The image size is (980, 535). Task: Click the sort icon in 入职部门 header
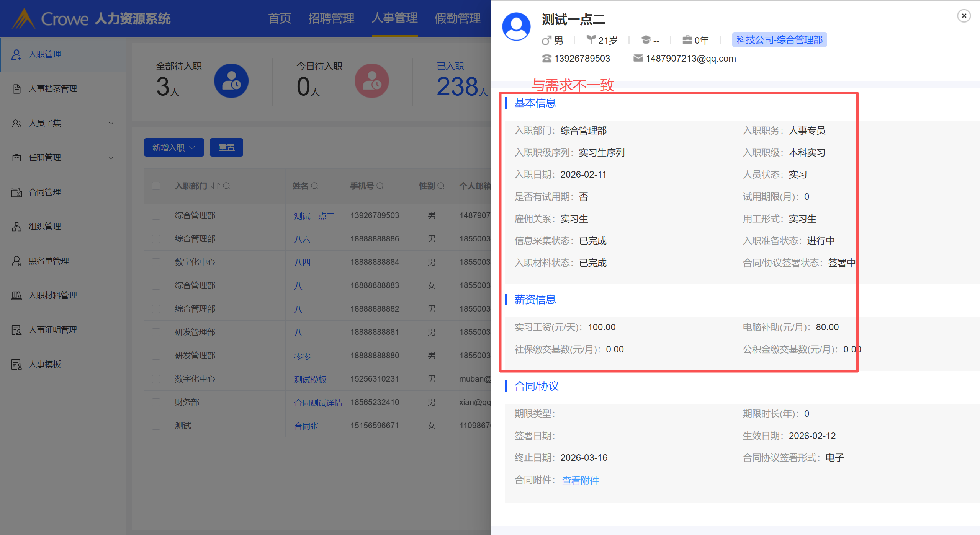coord(215,186)
